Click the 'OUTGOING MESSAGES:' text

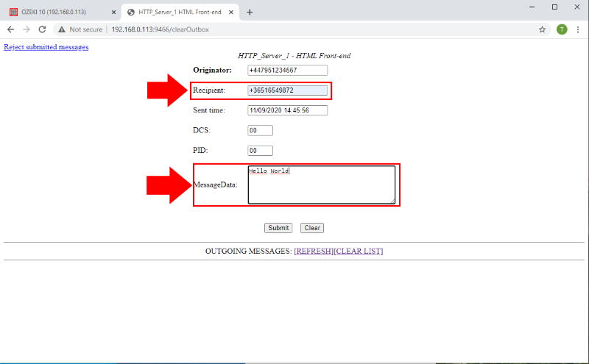pyautogui.click(x=249, y=251)
